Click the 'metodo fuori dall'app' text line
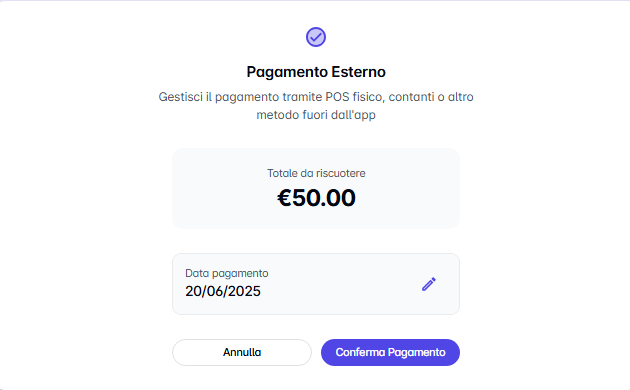 click(316, 115)
